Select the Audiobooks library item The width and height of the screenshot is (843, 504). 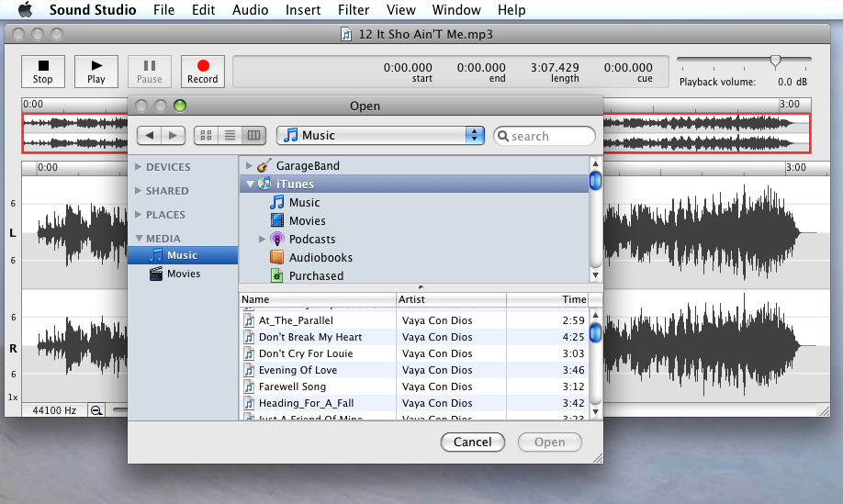320,257
